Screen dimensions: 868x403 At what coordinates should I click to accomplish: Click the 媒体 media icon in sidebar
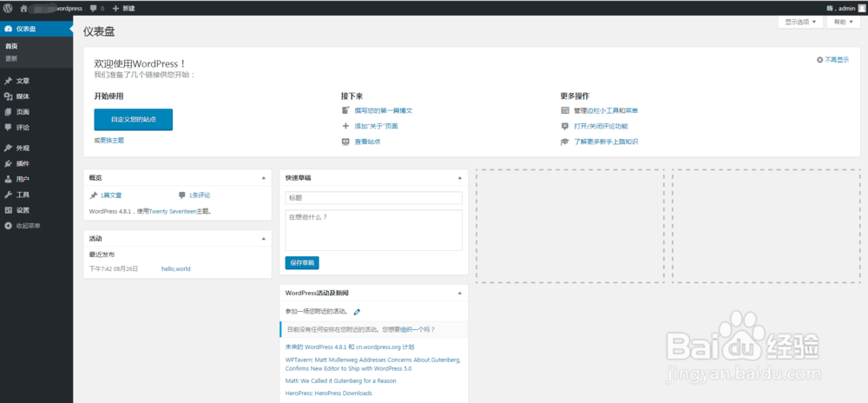9,96
